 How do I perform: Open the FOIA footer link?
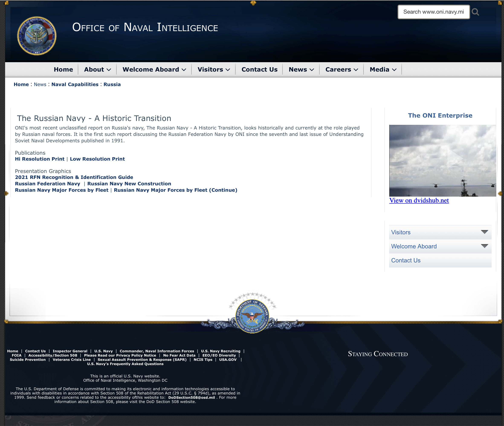16,355
